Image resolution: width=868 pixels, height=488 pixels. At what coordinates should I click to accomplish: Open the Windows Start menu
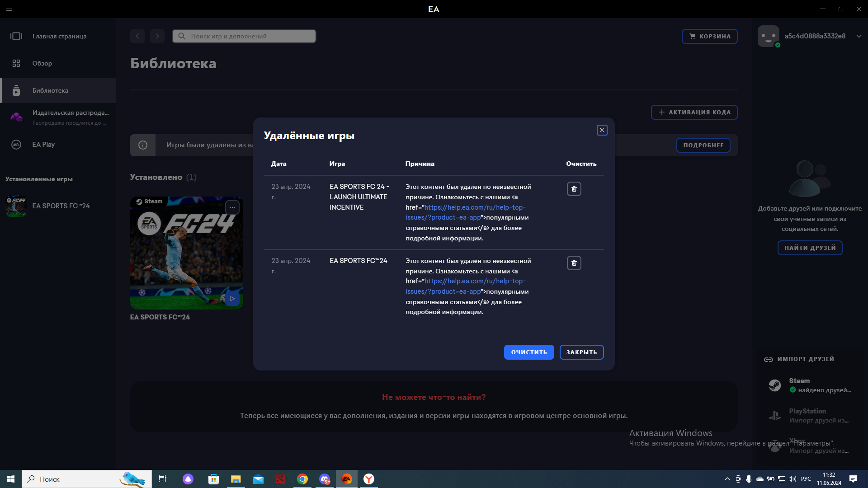point(11,479)
